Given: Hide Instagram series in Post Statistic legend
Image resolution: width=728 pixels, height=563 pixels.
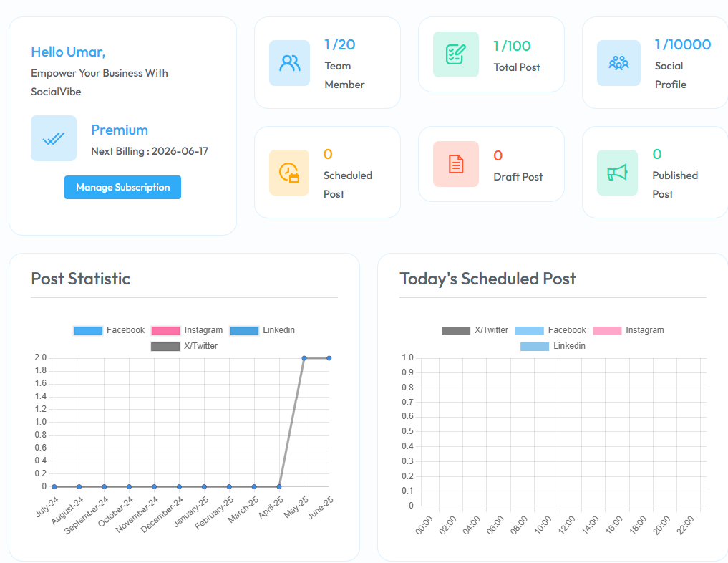Looking at the screenshot, I should (x=188, y=330).
